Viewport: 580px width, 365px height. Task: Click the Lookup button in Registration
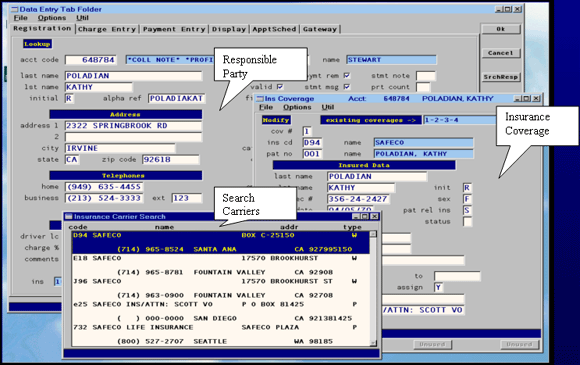click(37, 44)
